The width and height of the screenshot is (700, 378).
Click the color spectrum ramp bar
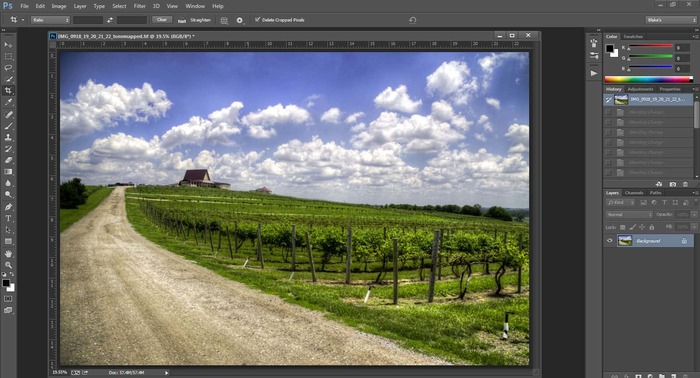click(648, 79)
